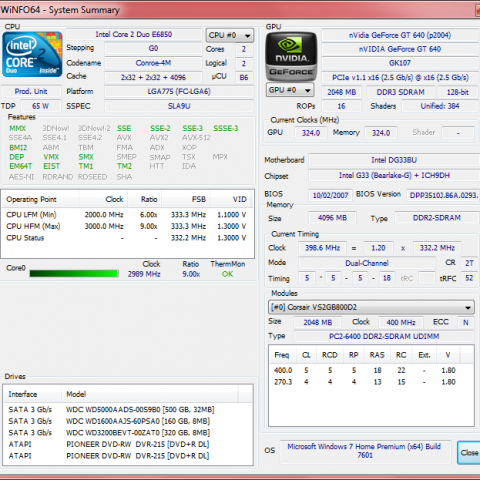The width and height of the screenshot is (480, 480).
Task: Click the Model column header in Drives
Action: coord(150,394)
